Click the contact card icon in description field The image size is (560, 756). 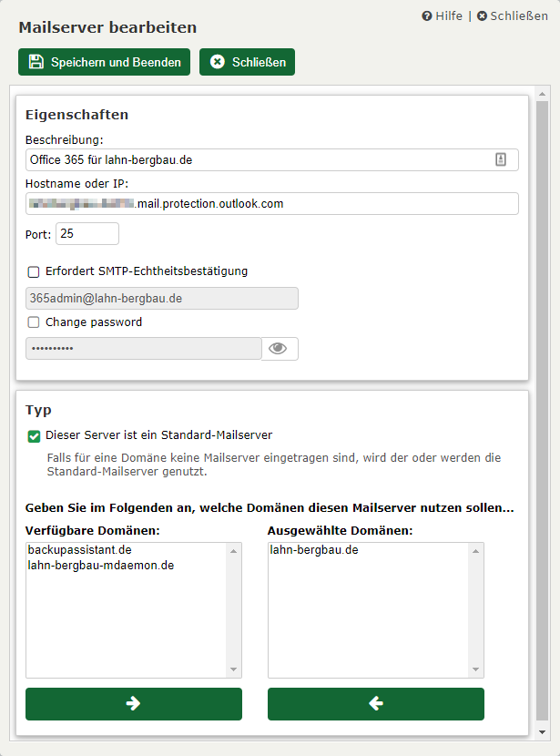[x=501, y=159]
